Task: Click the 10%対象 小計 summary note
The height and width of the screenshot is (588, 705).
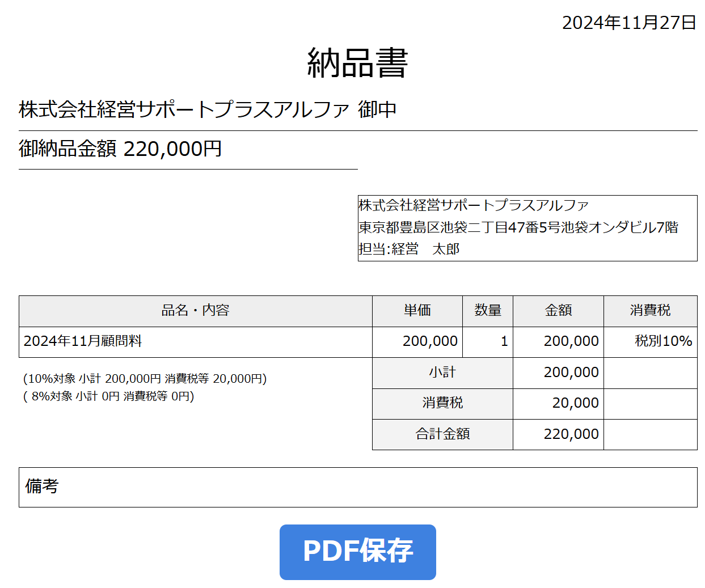Action: coord(145,378)
